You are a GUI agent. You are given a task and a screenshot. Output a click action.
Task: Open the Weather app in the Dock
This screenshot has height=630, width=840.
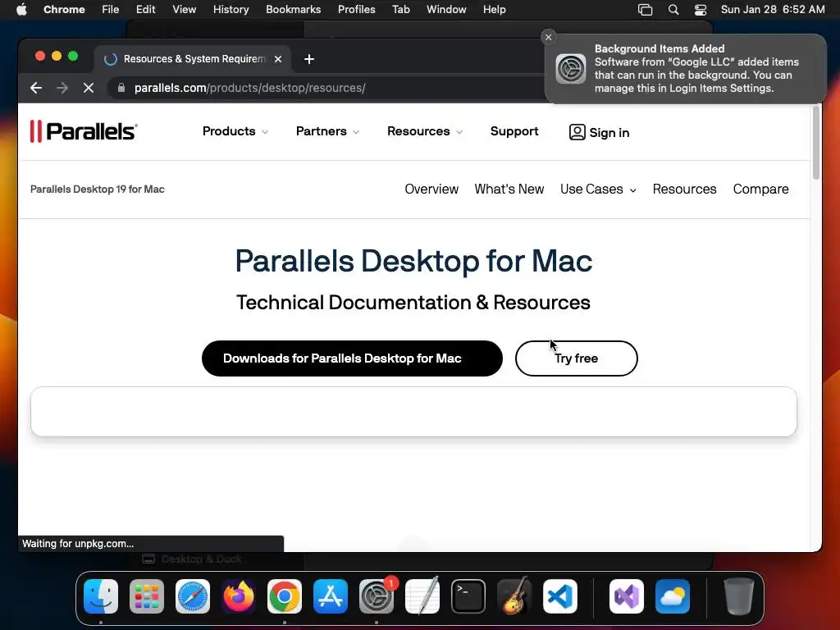pyautogui.click(x=673, y=596)
